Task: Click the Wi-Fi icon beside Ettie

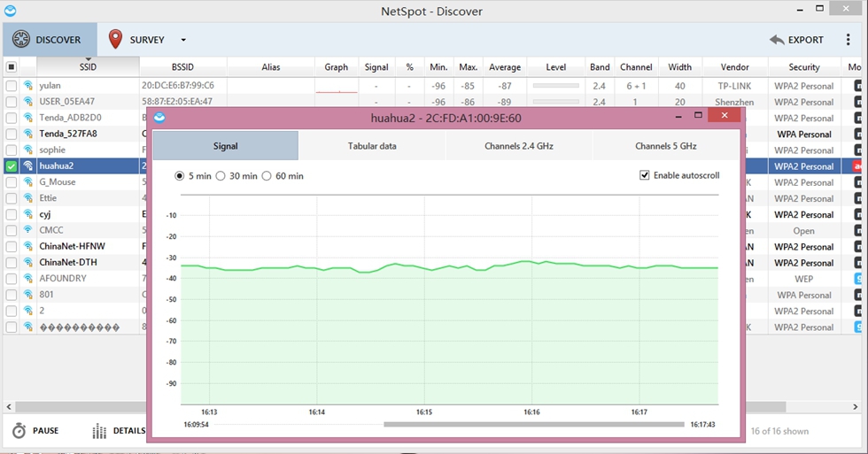Action: click(x=27, y=198)
